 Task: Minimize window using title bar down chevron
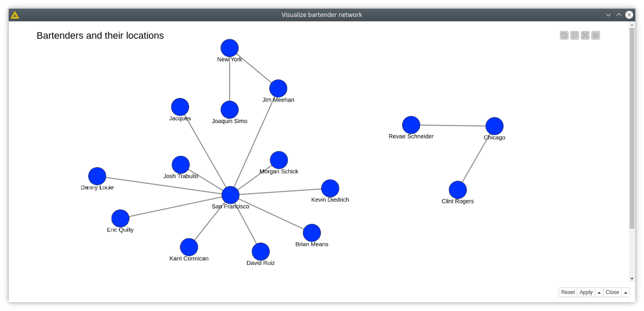[x=608, y=15]
